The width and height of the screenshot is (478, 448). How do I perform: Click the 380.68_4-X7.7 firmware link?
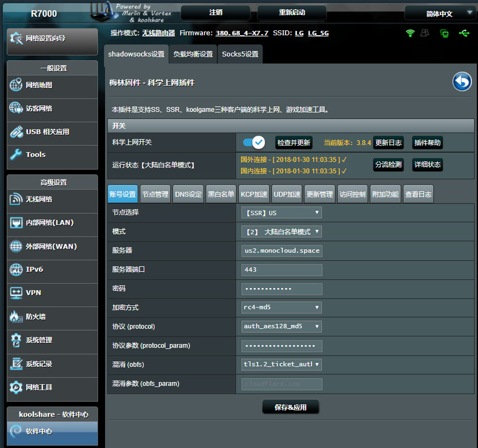pyautogui.click(x=242, y=33)
